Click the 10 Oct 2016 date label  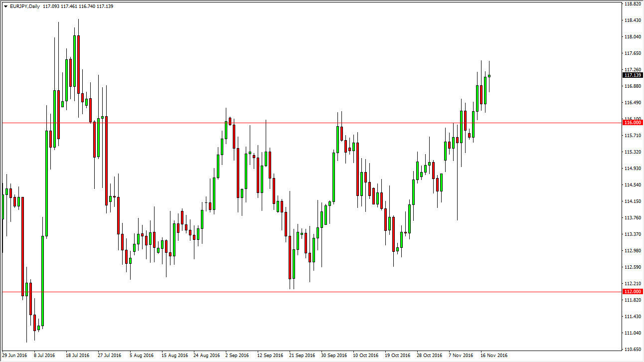[x=366, y=356]
